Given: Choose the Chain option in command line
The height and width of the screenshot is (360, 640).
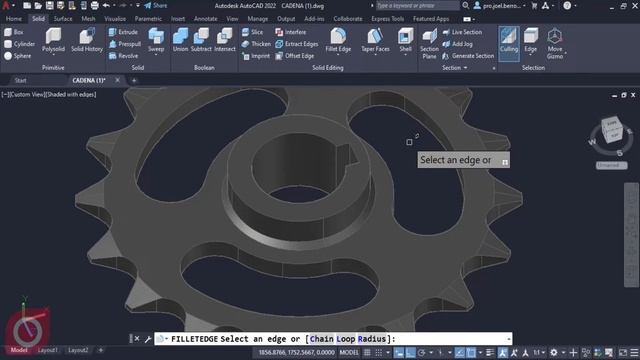Looking at the screenshot, I should coord(322,339).
